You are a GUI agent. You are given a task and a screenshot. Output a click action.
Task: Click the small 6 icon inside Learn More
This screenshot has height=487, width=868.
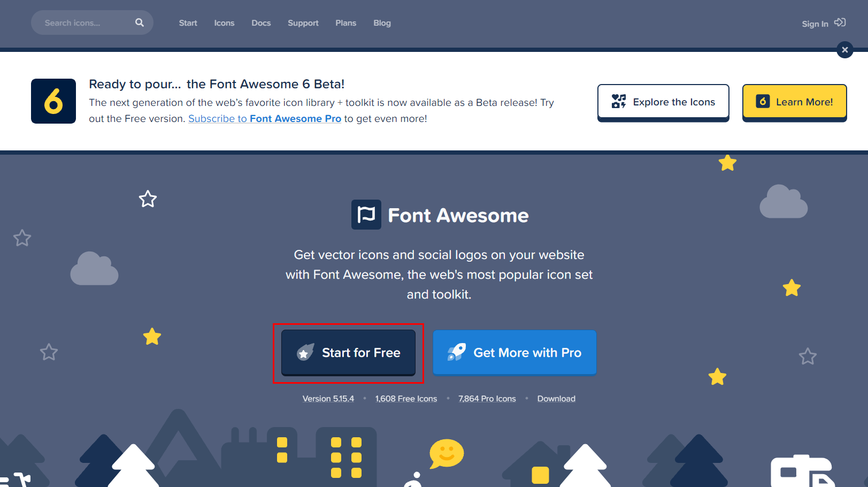tap(762, 102)
